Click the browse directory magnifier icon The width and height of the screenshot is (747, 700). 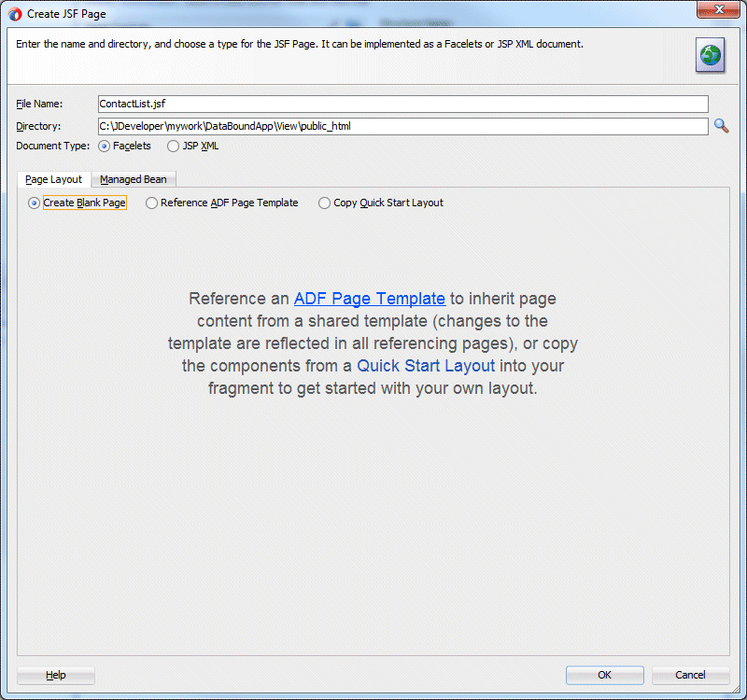click(x=721, y=126)
